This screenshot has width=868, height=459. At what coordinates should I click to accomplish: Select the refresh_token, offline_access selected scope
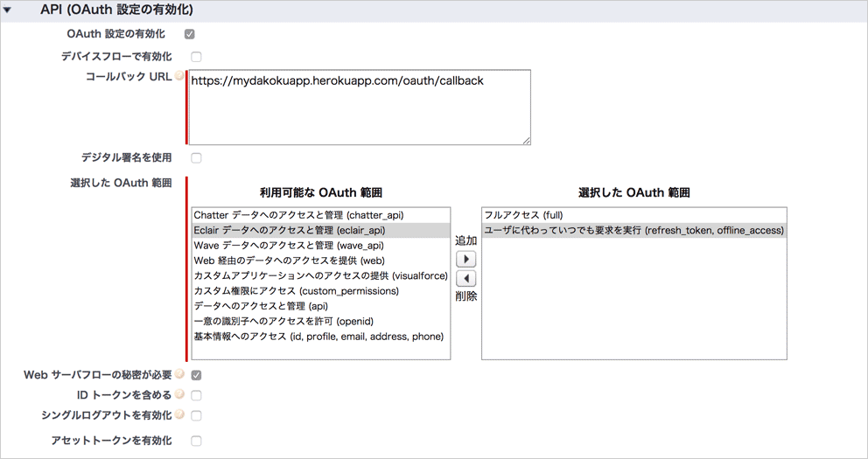[x=633, y=231]
